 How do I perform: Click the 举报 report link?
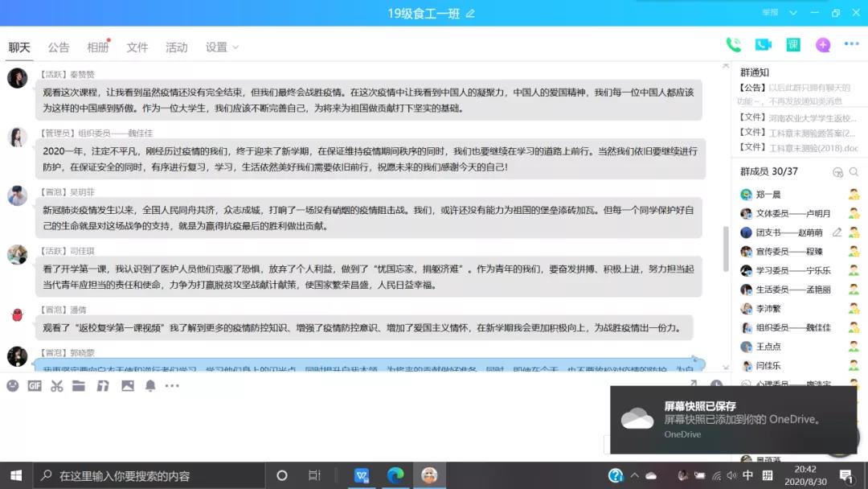click(770, 13)
